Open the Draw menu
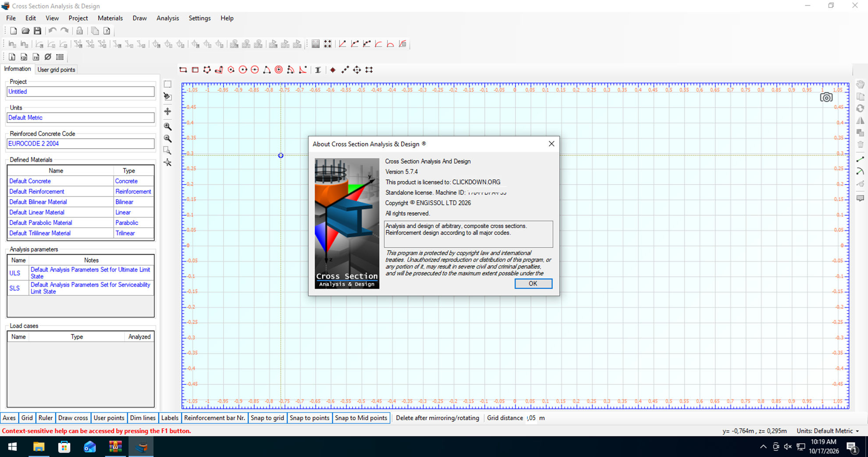This screenshot has width=868, height=457. 139,18
